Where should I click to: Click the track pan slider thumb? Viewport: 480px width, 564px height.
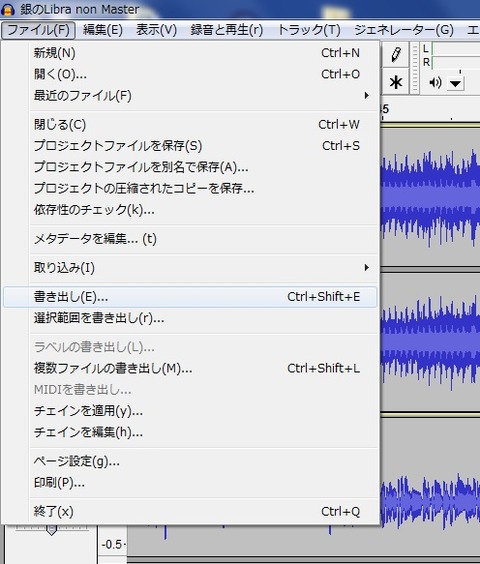pos(51,529)
